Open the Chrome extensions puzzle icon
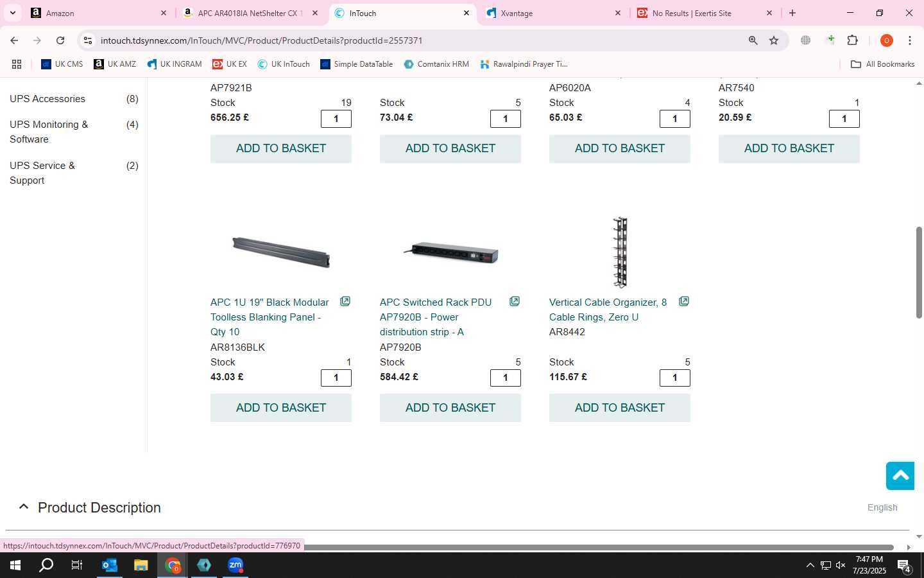Screen dimensions: 924x578 pos(853,40)
